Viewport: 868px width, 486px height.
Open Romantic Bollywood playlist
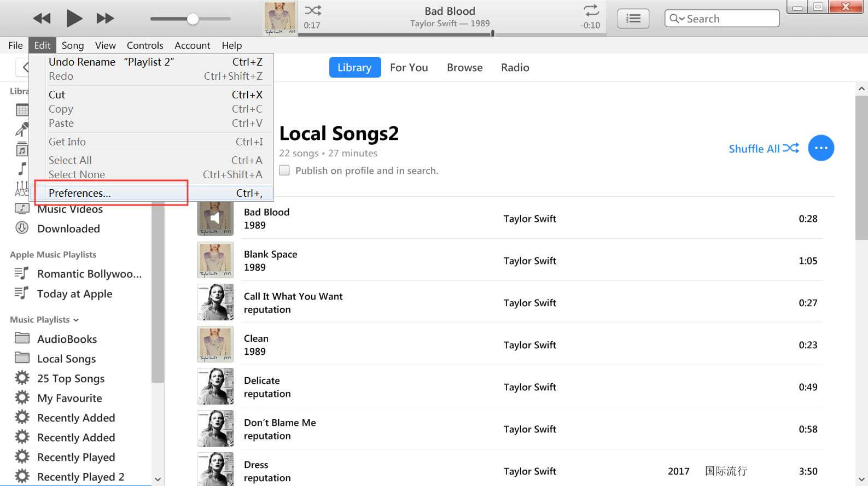coord(89,274)
